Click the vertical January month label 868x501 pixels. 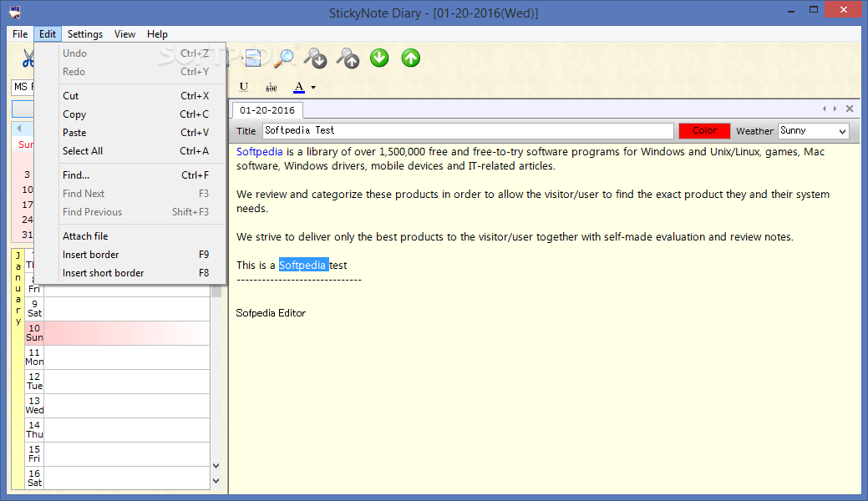coord(18,288)
